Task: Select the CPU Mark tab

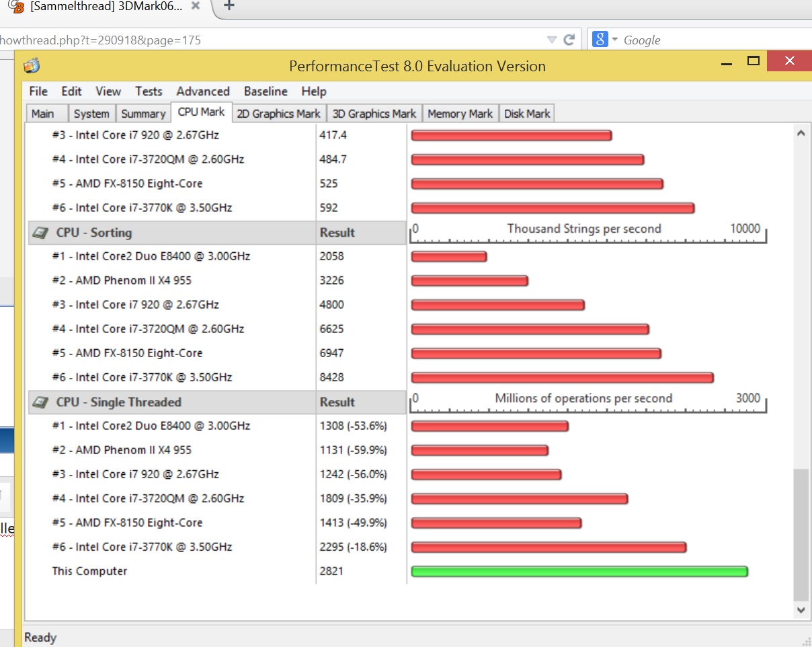Action: [x=202, y=112]
